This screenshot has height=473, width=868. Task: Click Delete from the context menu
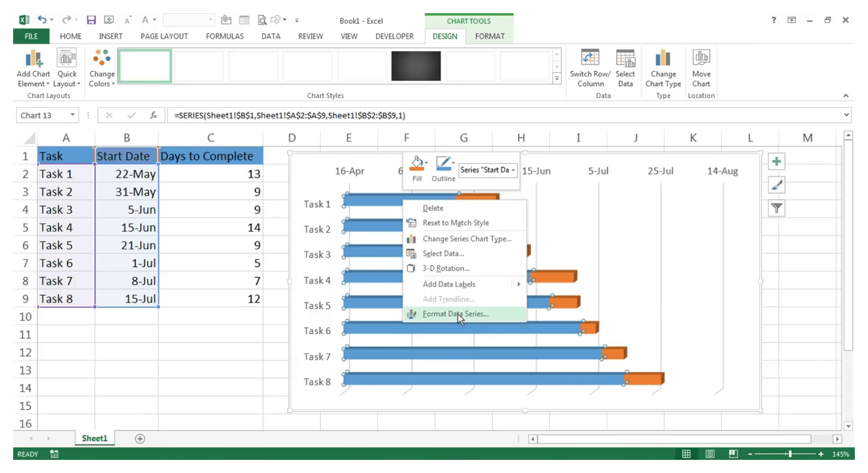coord(433,207)
